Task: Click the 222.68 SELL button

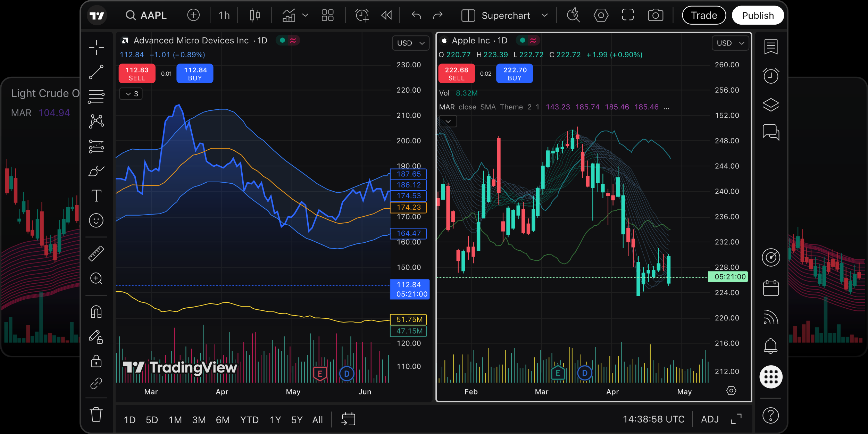Action: [456, 74]
